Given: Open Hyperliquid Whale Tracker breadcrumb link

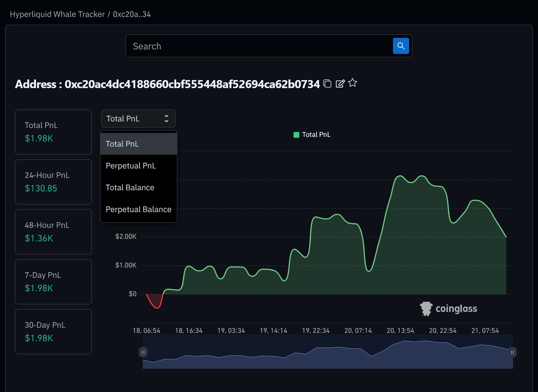Looking at the screenshot, I should [x=57, y=14].
